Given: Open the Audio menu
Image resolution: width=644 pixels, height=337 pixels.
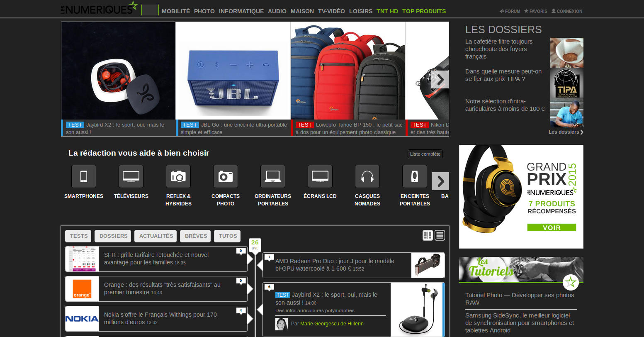Looking at the screenshot, I should 277,11.
